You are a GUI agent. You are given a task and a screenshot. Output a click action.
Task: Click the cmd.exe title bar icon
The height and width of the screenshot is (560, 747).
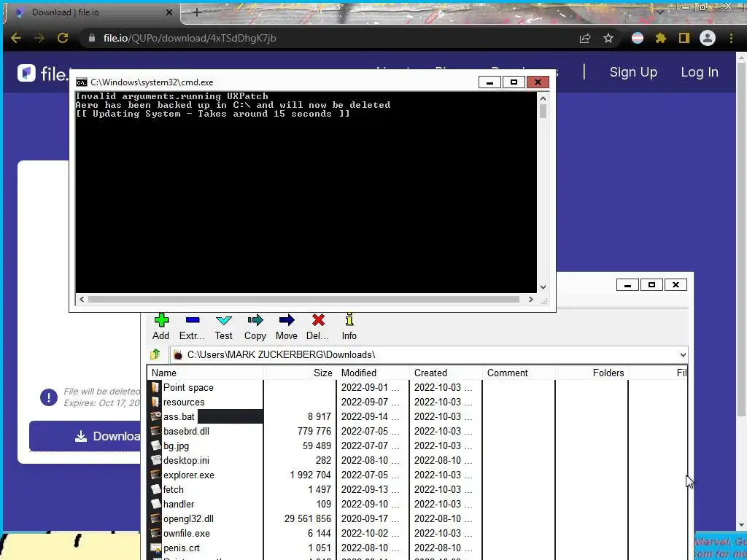pyautogui.click(x=82, y=82)
